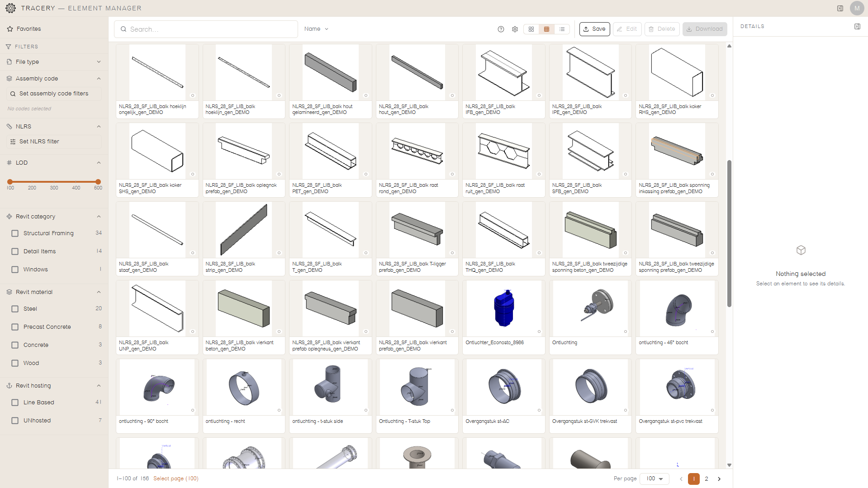Click the Select page (100) link

pos(176,479)
